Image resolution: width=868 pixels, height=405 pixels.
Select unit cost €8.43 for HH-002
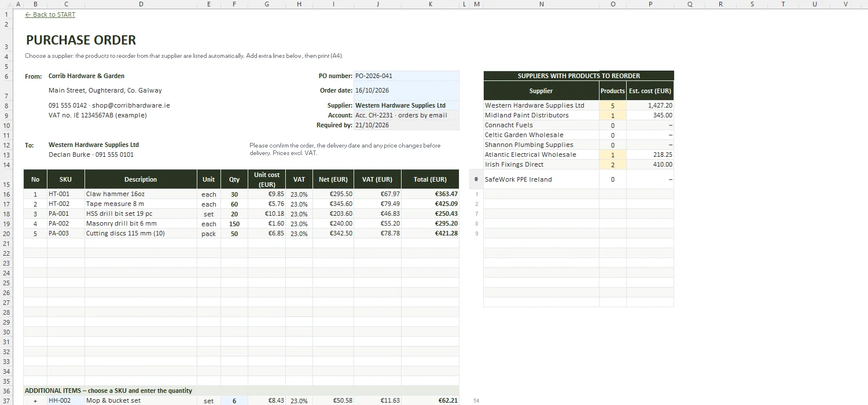[267, 400]
